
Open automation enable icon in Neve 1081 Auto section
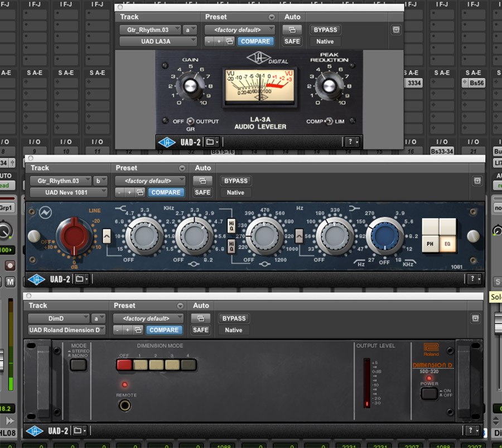(x=202, y=181)
